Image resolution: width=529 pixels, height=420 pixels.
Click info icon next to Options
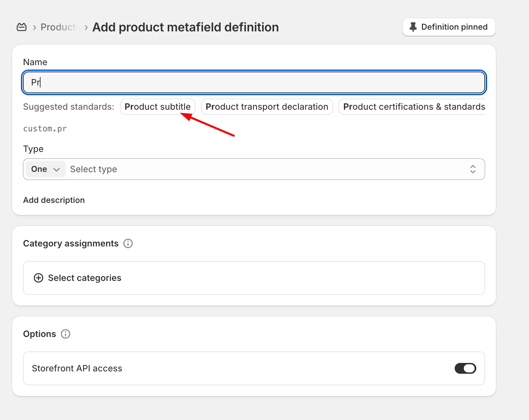pos(66,334)
